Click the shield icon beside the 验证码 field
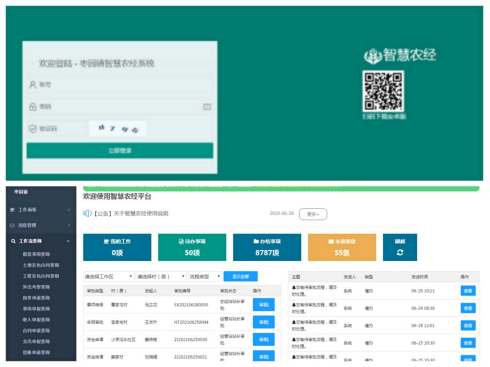Screen dimensions: 490x367 click(33, 129)
